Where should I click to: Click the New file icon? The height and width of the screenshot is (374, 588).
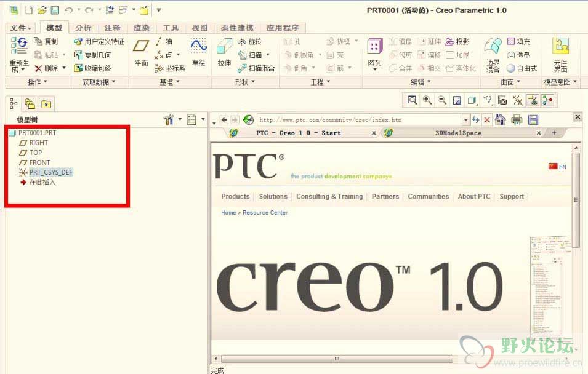pos(29,10)
